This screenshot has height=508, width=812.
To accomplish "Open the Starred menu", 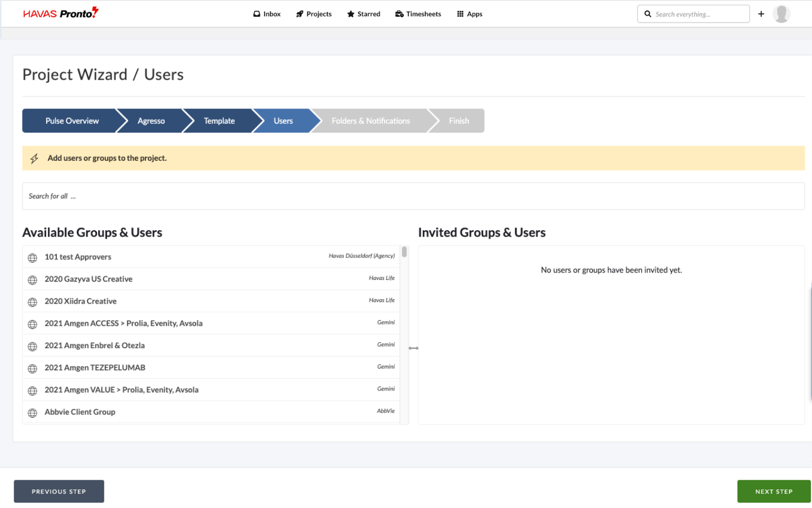I will pyautogui.click(x=364, y=14).
